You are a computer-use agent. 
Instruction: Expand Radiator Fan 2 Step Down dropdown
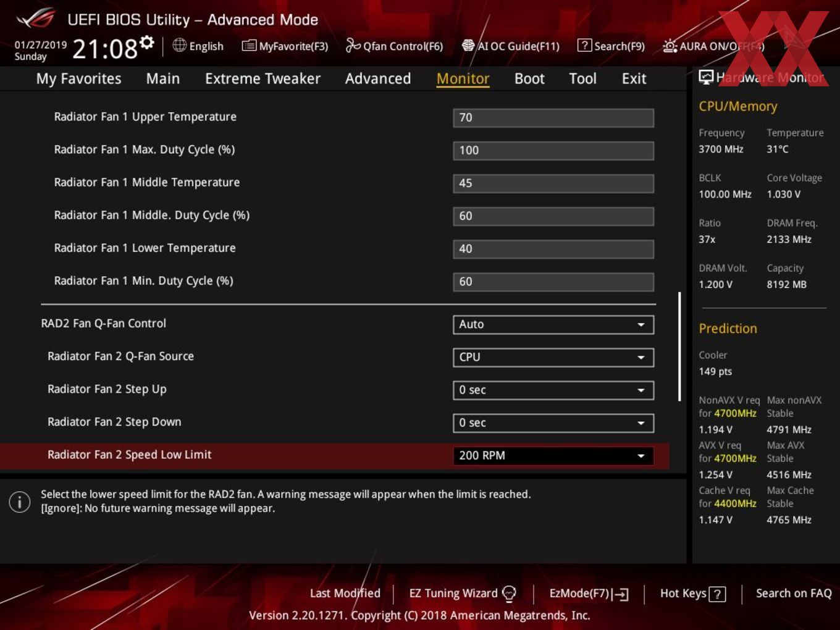click(x=553, y=422)
